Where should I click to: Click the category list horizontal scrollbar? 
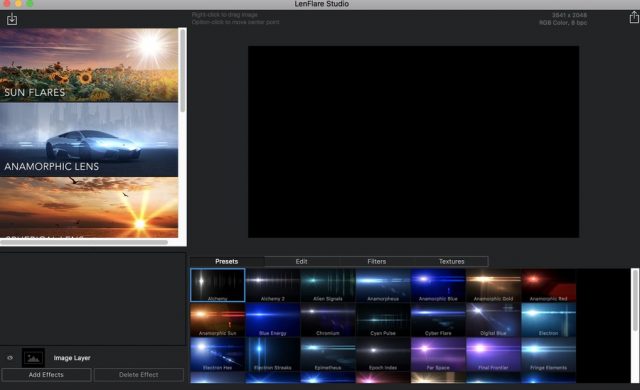coord(84,242)
